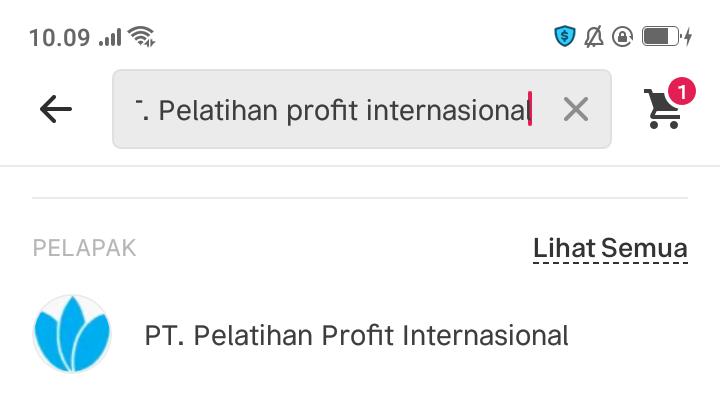Viewport: 720px width, 415px height.
Task: Tap the charging bolt indicator
Action: [x=688, y=37]
